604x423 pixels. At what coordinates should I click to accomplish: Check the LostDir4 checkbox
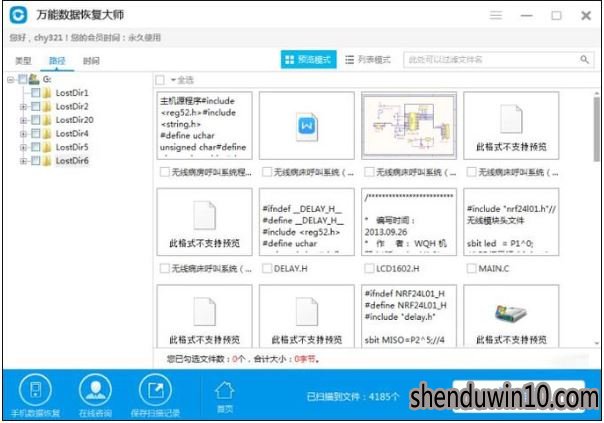click(x=35, y=133)
